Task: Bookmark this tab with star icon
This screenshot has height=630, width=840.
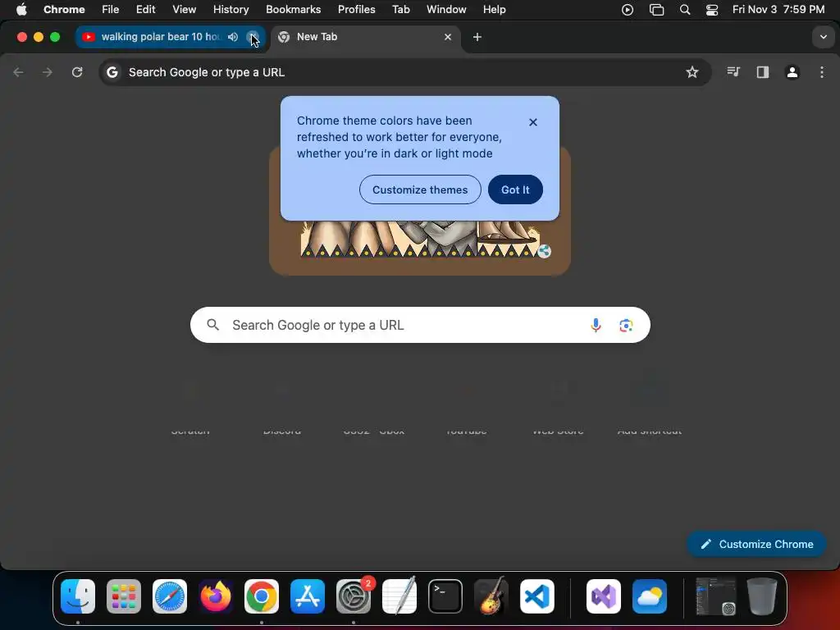Action: 692,72
